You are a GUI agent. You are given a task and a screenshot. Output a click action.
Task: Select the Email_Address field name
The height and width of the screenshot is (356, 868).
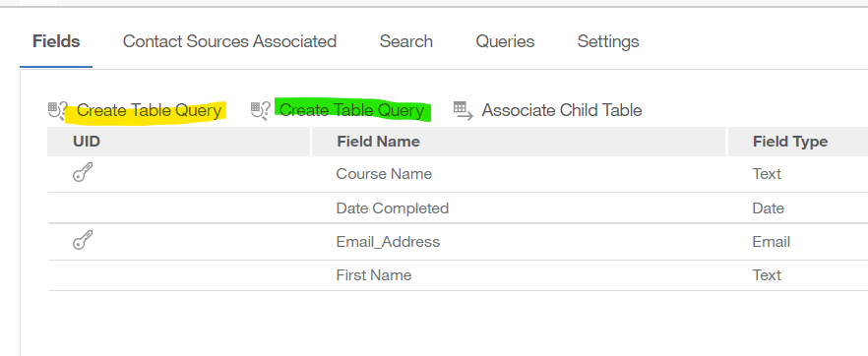[x=388, y=242]
